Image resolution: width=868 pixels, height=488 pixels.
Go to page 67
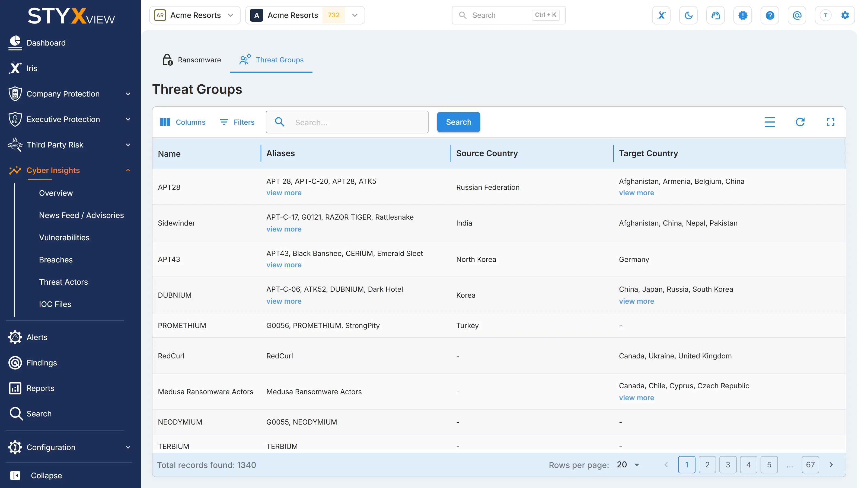pos(810,465)
